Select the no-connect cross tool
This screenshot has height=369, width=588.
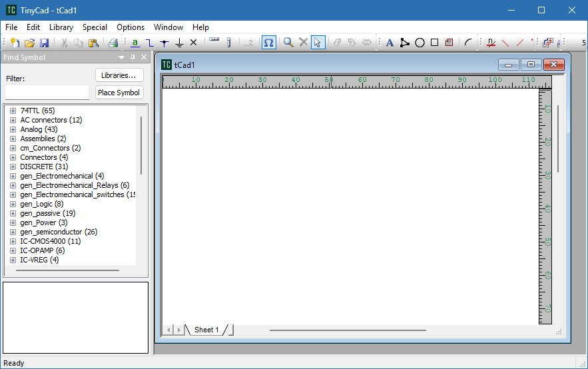(x=194, y=43)
